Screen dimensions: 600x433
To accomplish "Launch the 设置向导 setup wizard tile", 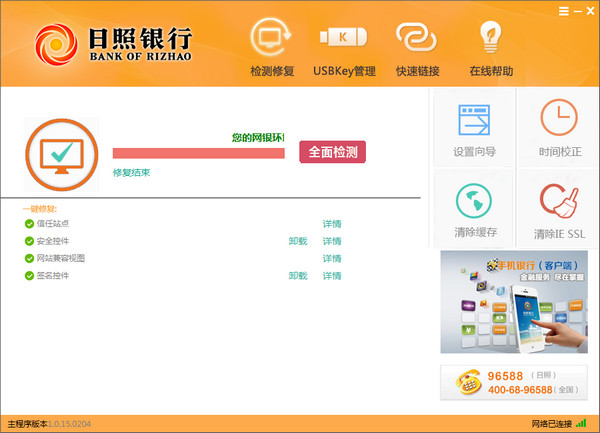I will pos(474,128).
